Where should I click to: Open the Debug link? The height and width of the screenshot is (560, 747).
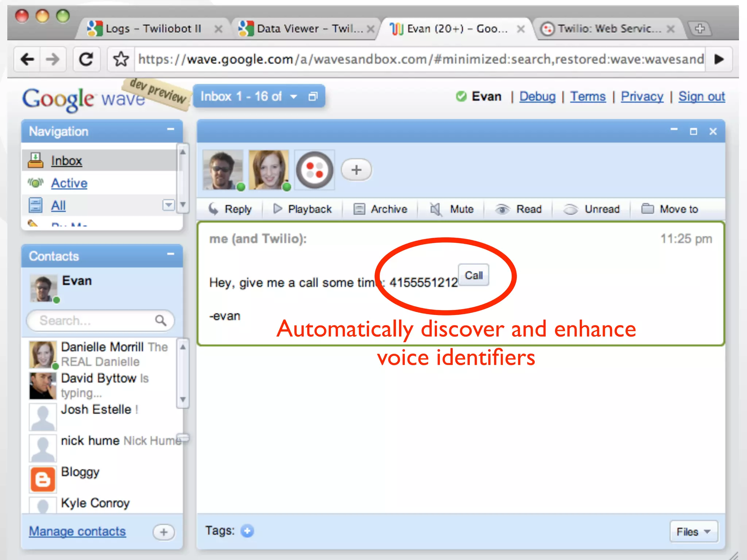coord(537,96)
